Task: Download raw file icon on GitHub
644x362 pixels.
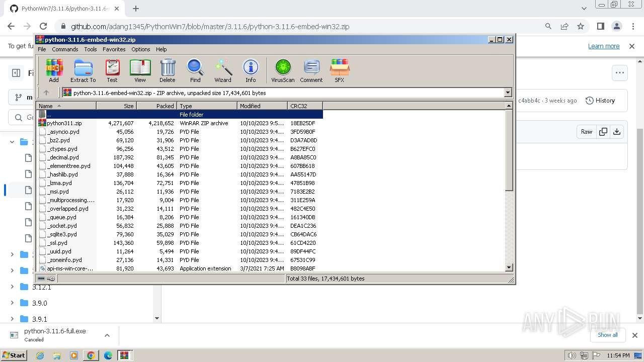Action: (617, 132)
